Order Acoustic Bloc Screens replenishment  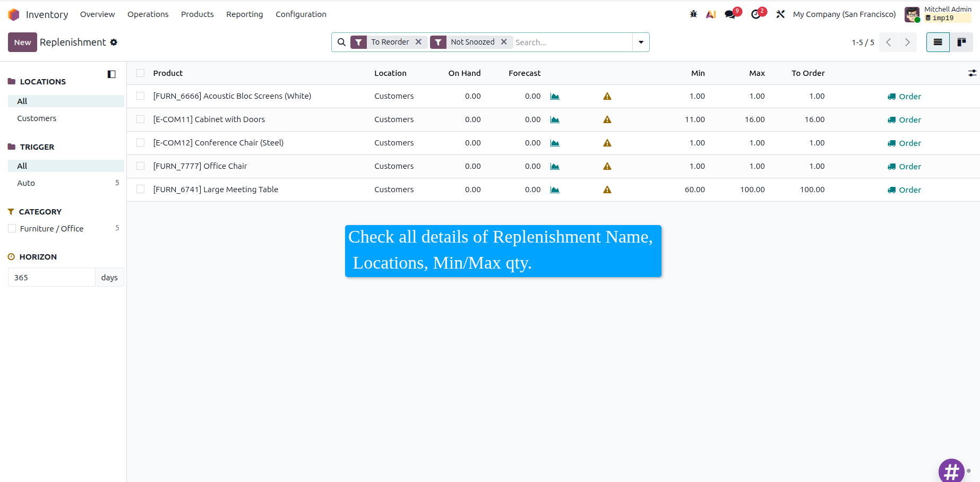pos(904,96)
